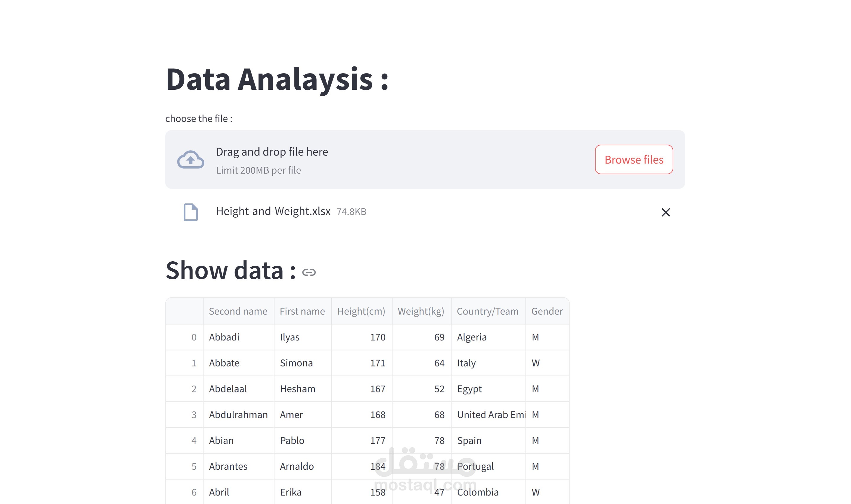Sort by First name column header
This screenshot has height=504, width=851.
pyautogui.click(x=302, y=311)
